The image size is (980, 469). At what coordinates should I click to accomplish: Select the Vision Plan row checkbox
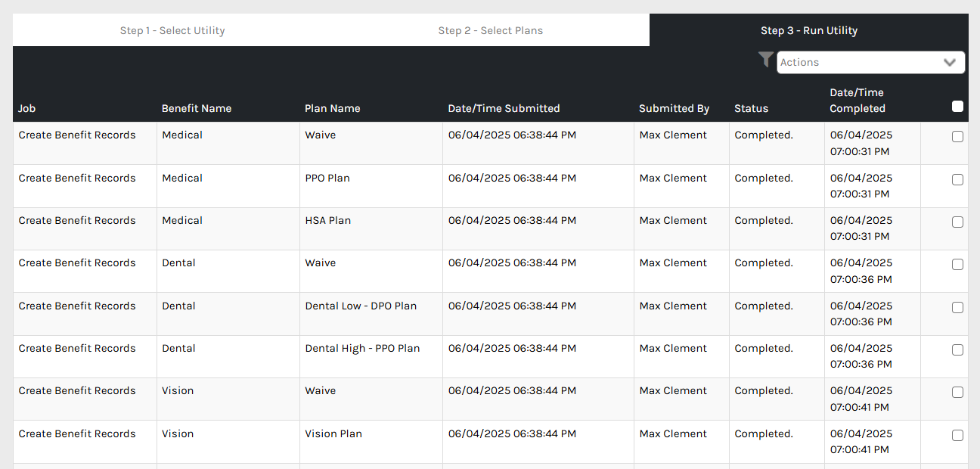(957, 436)
